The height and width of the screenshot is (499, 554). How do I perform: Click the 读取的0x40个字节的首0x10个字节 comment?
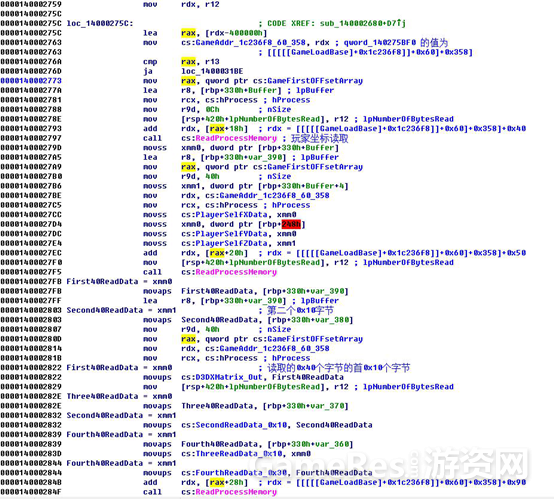point(338,368)
